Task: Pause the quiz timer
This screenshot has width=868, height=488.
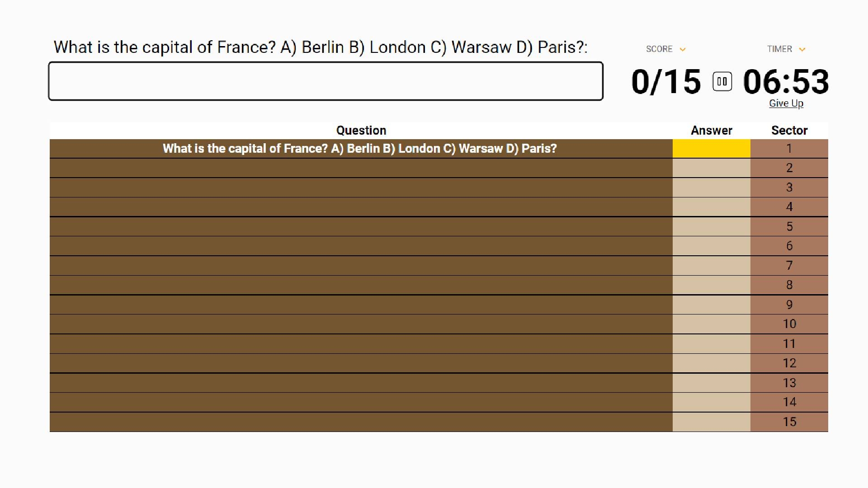Action: (722, 82)
